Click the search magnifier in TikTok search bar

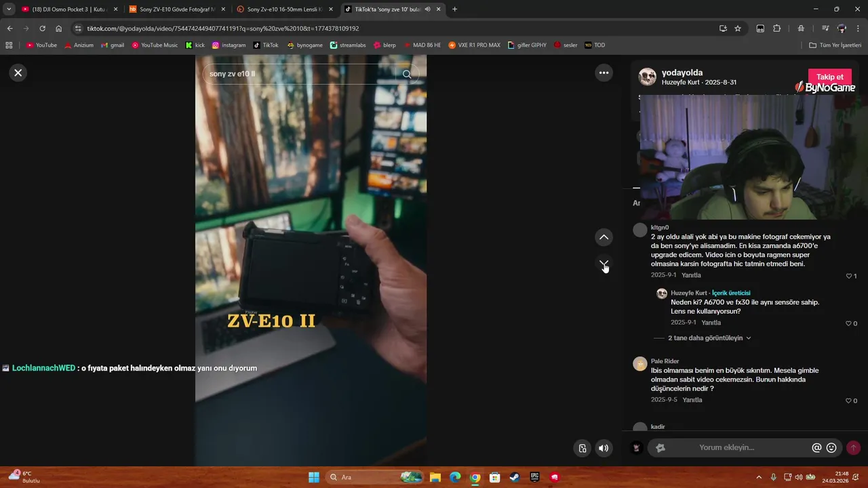click(407, 74)
